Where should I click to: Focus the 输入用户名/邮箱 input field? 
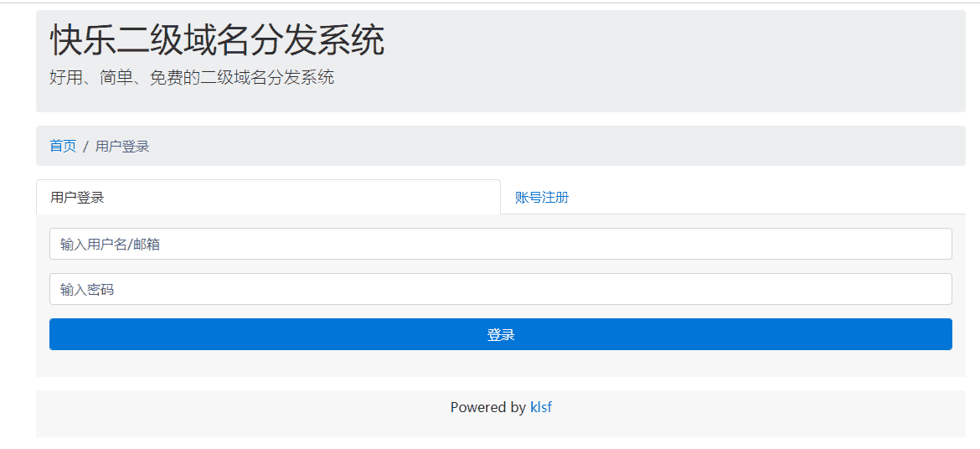coord(500,244)
